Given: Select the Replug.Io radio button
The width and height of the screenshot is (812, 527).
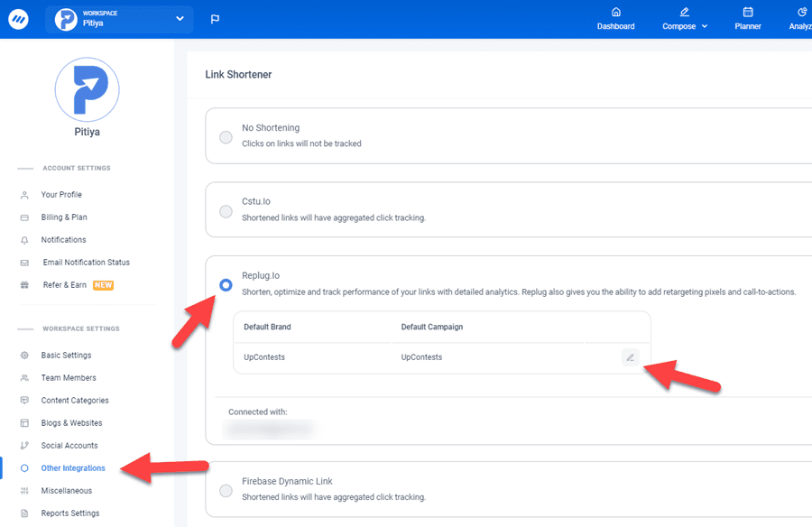Looking at the screenshot, I should 226,285.
